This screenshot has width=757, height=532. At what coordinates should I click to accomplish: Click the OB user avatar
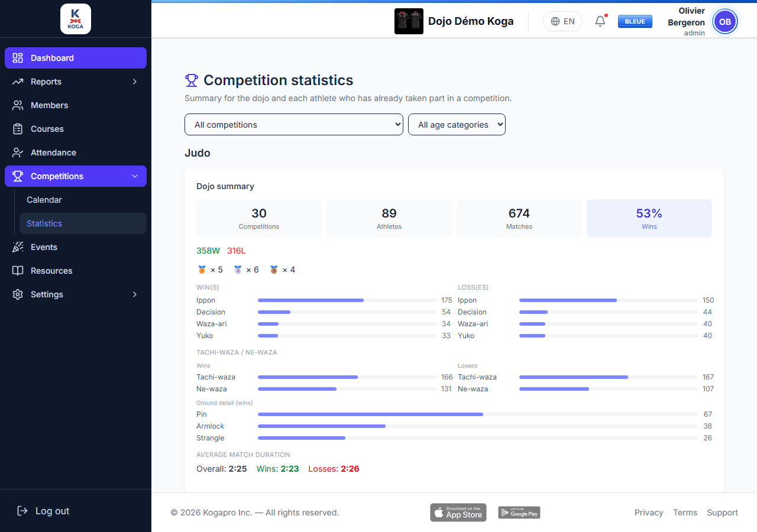(725, 22)
